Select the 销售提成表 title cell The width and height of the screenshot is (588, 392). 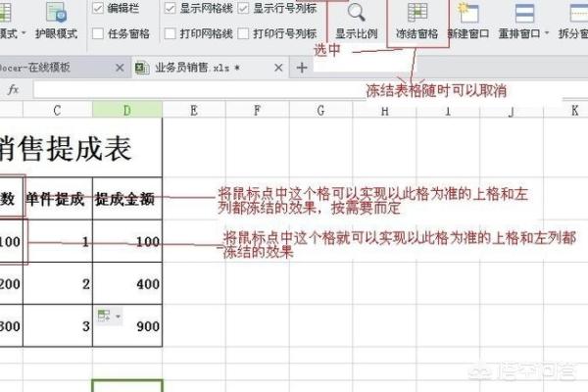point(81,148)
